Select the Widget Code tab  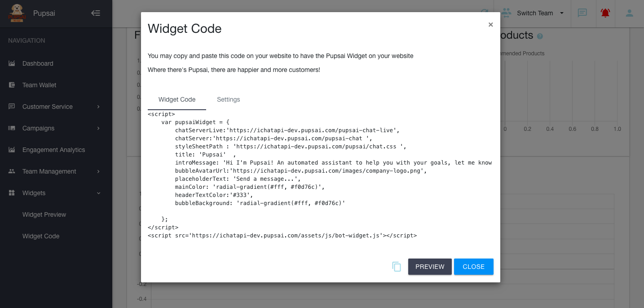click(x=177, y=99)
